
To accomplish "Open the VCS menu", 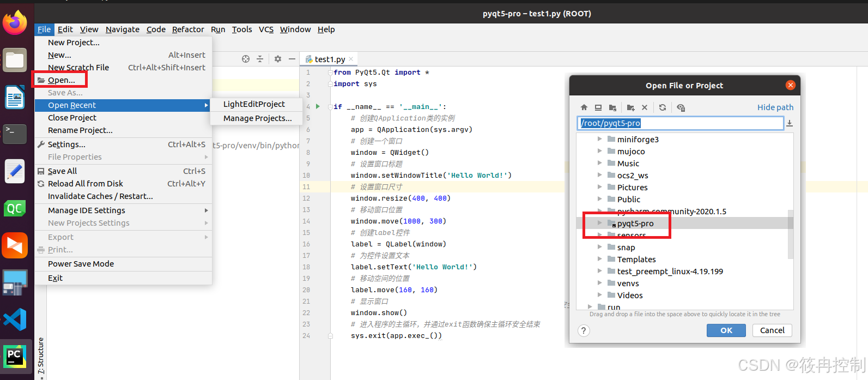I will (266, 29).
